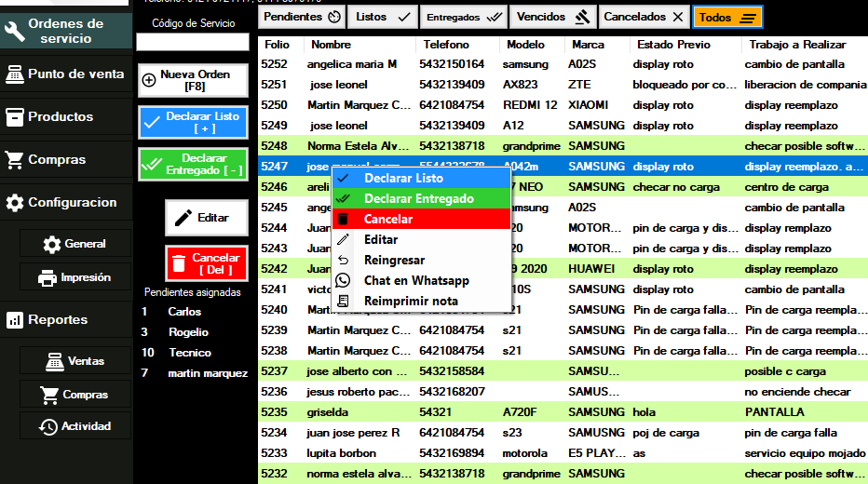Select folio 5233 lupita borbon row
Viewport: 868px width, 484px height.
click(563, 453)
